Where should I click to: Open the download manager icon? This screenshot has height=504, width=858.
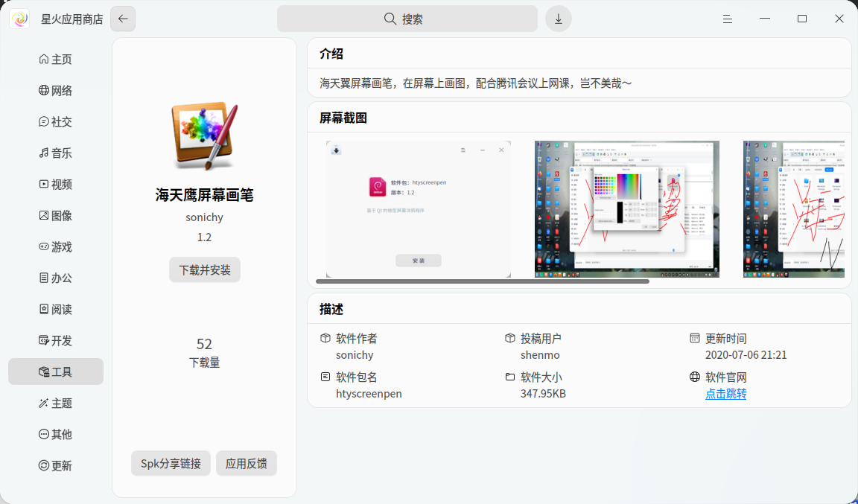(x=558, y=19)
